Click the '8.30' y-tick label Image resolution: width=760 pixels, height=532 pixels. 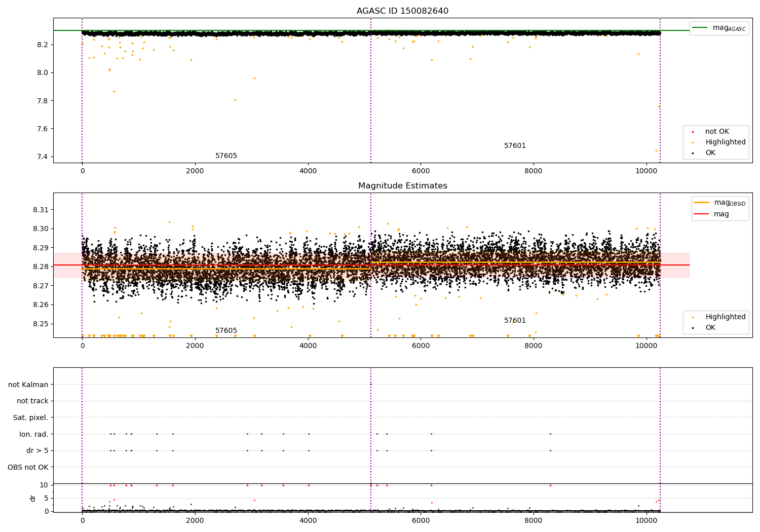click(41, 229)
